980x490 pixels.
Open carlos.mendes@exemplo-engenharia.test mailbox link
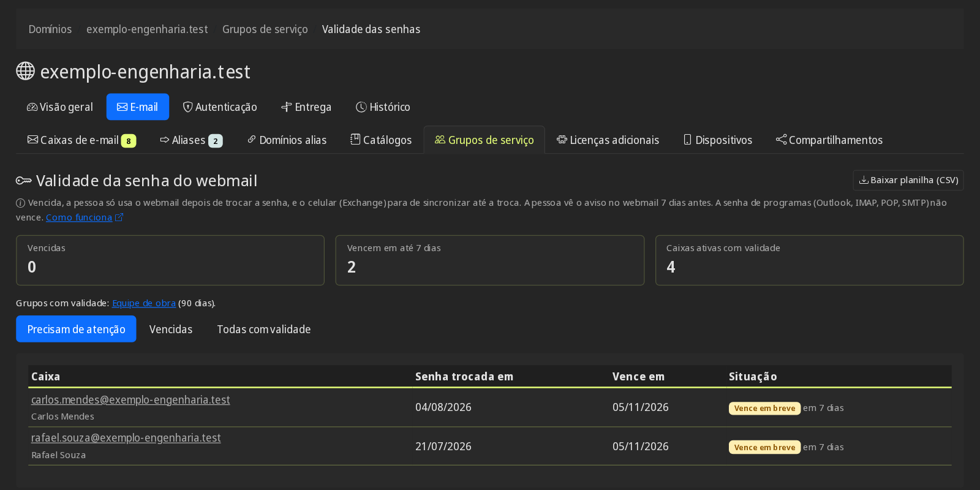[x=130, y=399]
